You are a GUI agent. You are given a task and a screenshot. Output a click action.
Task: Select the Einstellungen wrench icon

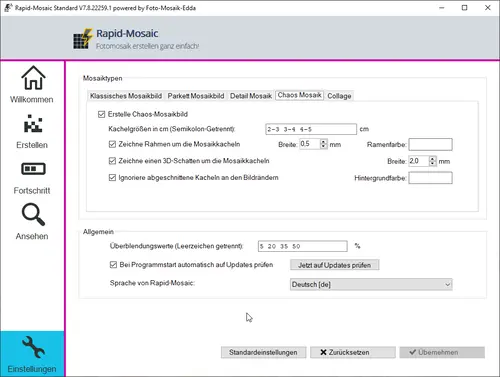pyautogui.click(x=33, y=347)
